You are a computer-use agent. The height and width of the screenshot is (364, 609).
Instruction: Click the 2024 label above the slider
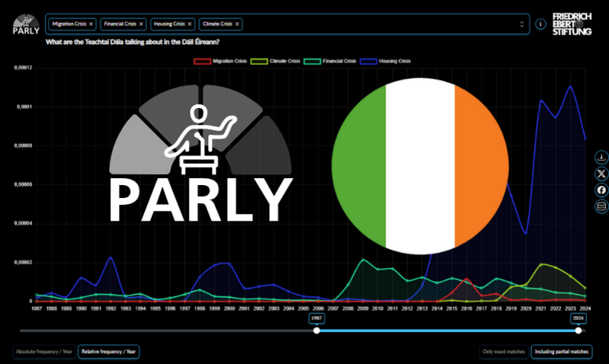click(579, 318)
